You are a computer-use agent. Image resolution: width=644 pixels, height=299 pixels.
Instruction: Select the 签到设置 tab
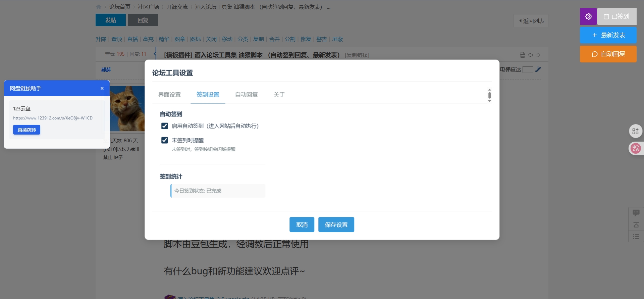coord(208,95)
